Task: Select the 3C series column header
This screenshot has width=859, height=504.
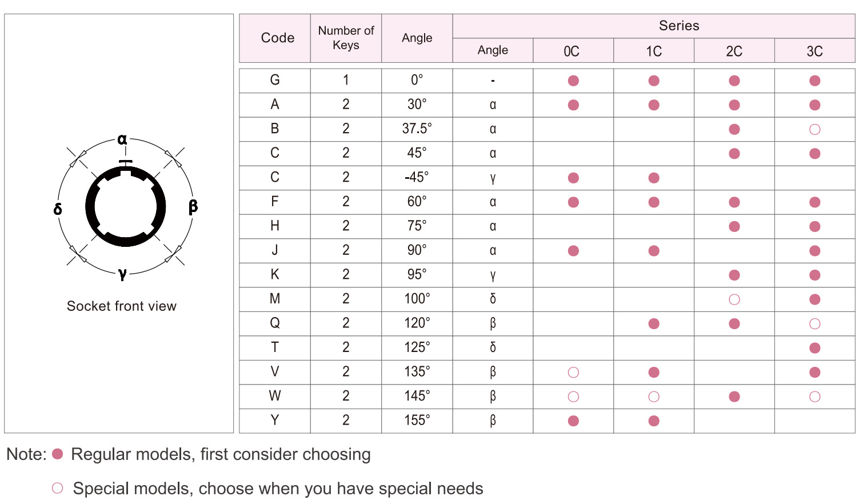Action: 814,51
